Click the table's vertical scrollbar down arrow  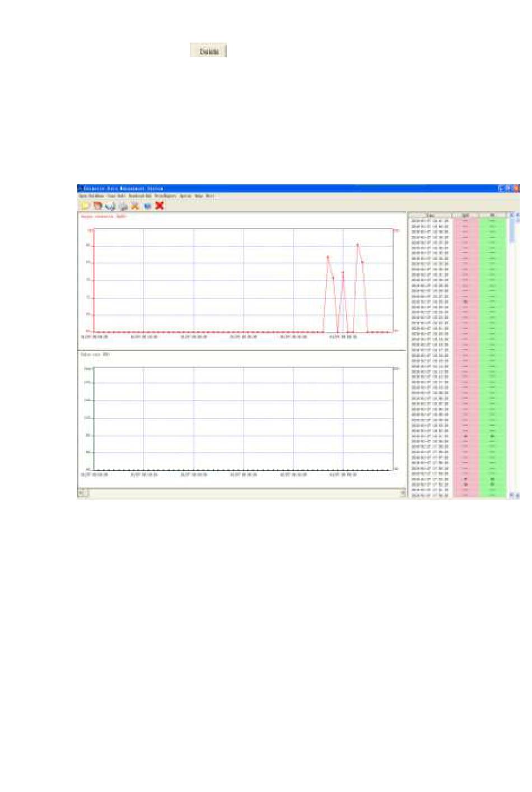[x=511, y=495]
